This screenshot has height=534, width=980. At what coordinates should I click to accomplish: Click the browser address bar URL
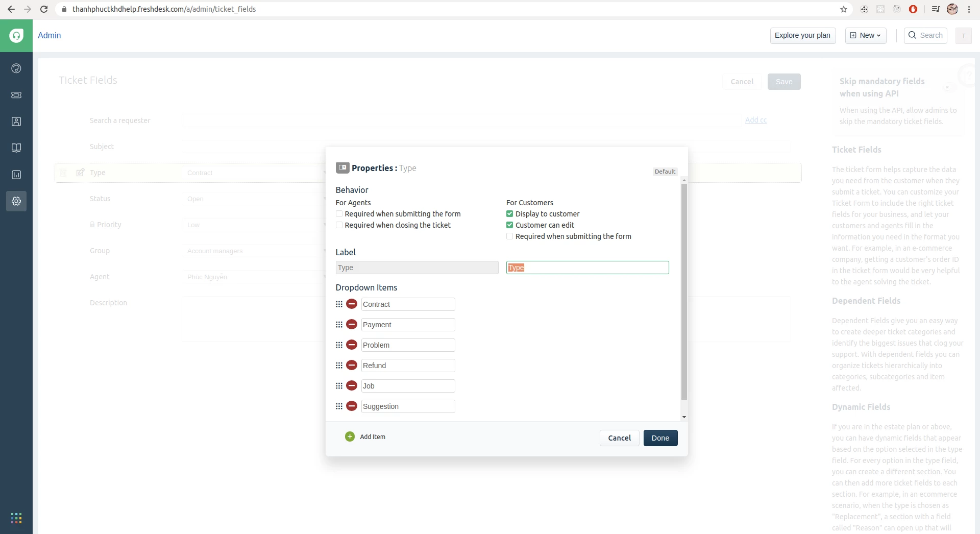[x=164, y=9]
